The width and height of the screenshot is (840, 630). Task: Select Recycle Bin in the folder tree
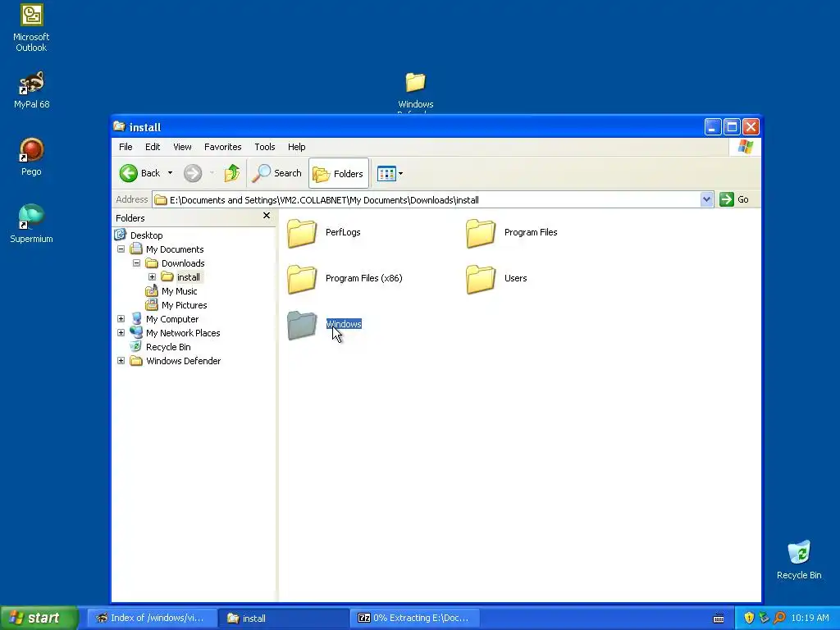pyautogui.click(x=168, y=347)
